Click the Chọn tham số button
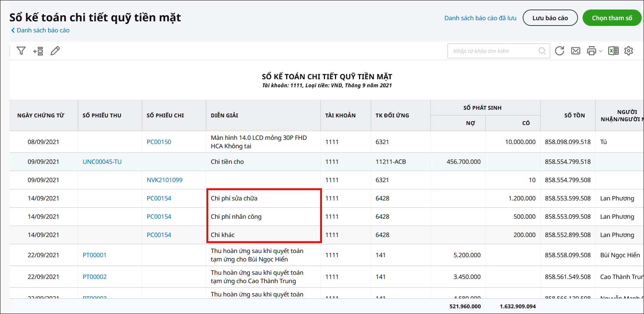 pyautogui.click(x=612, y=18)
